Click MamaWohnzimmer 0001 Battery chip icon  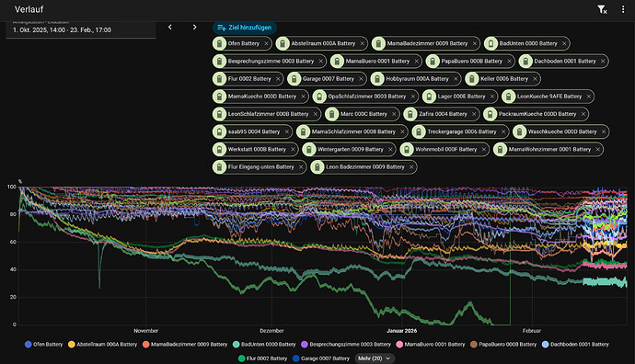(x=500, y=149)
